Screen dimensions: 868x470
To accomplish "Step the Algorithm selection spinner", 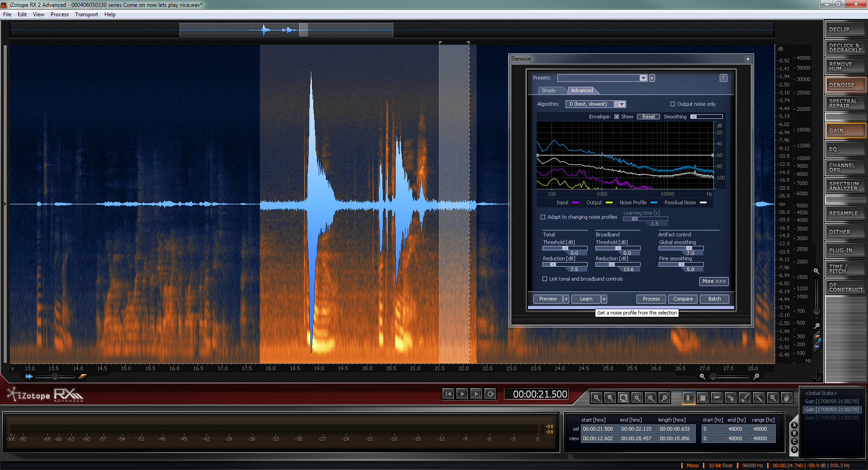I will [x=616, y=104].
